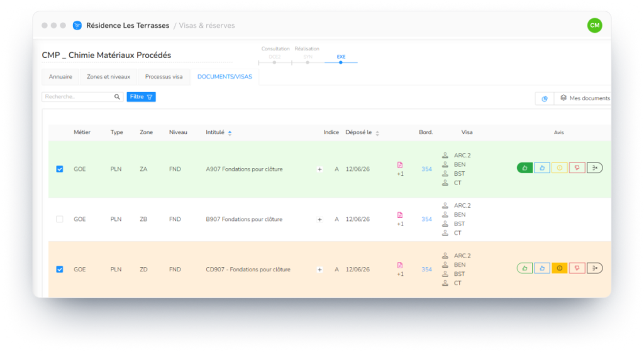Viewport: 644px width, 352px height.
Task: Open the Zones et niveaux tab
Action: coord(108,77)
